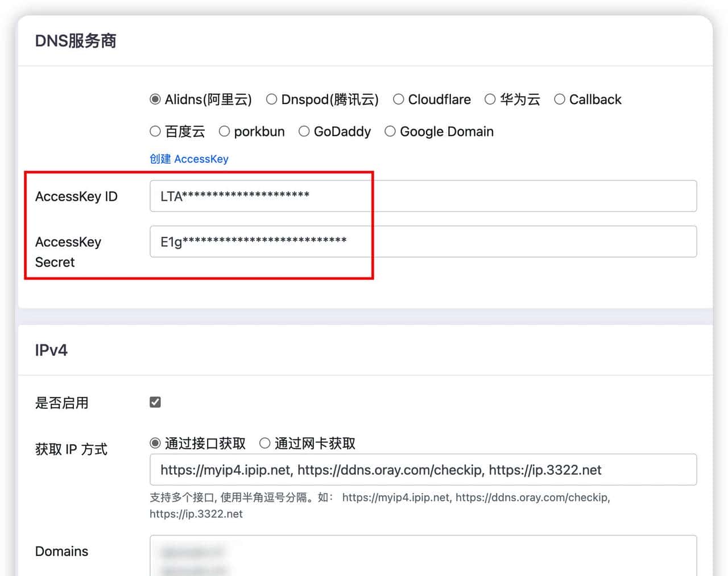Click the AccessKey Secret input field
728x576 pixels.
398,241
